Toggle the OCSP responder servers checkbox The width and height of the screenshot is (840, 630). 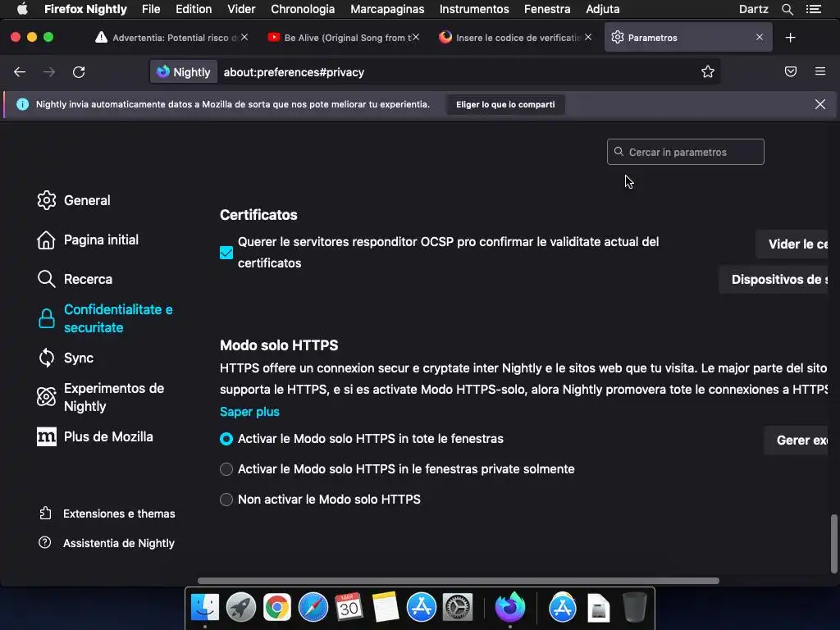pos(226,253)
